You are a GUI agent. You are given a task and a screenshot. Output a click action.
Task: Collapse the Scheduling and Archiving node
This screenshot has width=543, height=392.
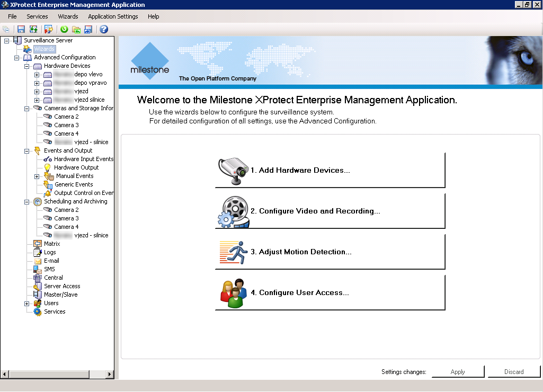[x=26, y=202]
